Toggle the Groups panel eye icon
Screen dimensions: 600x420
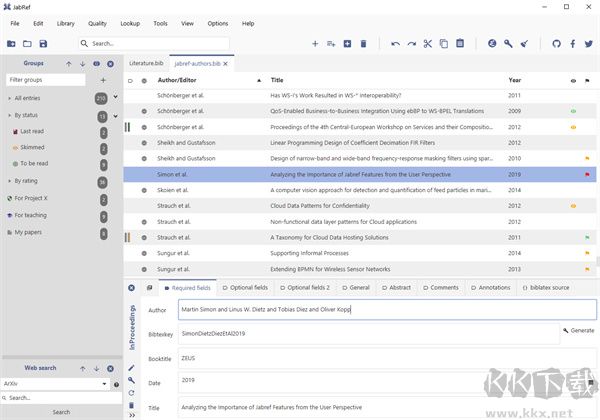pyautogui.click(x=97, y=63)
